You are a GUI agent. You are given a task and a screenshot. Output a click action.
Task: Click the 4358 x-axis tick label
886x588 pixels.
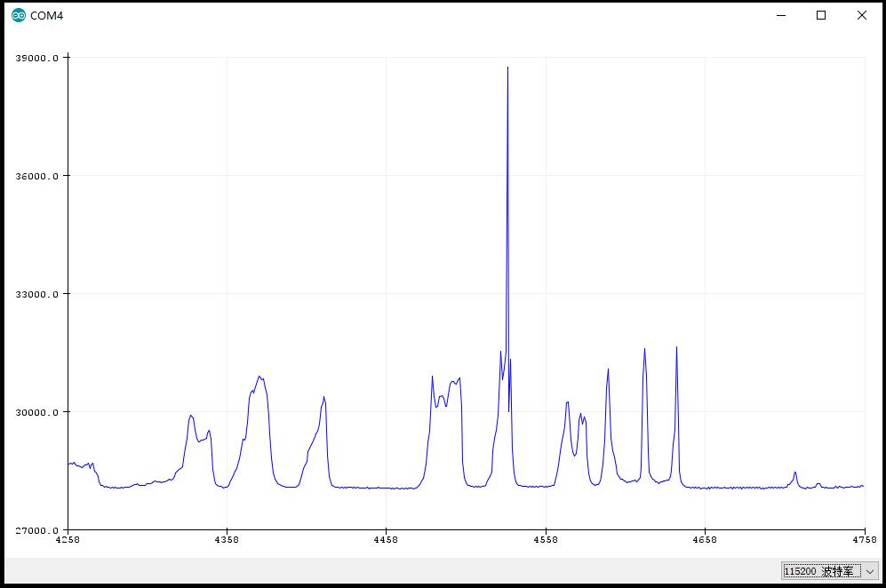(x=227, y=539)
